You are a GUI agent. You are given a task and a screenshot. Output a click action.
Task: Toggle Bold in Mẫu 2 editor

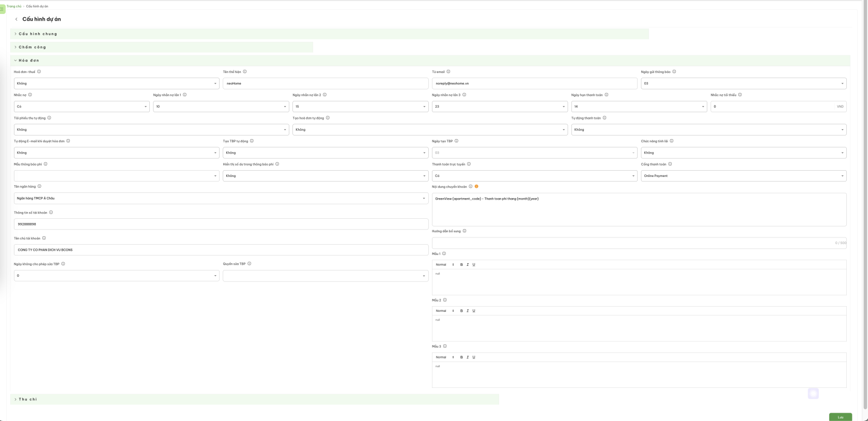[x=461, y=311]
